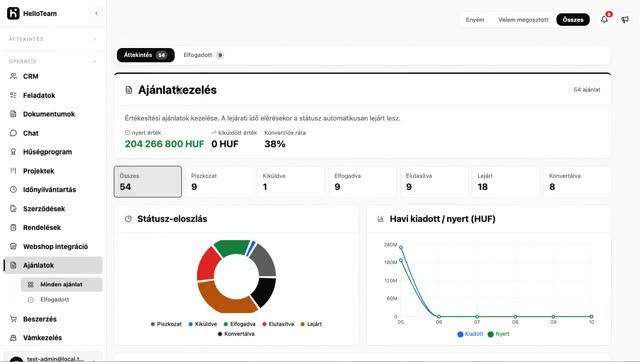Switch to the Áttekintés tab
640x362 pixels.
tap(146, 55)
